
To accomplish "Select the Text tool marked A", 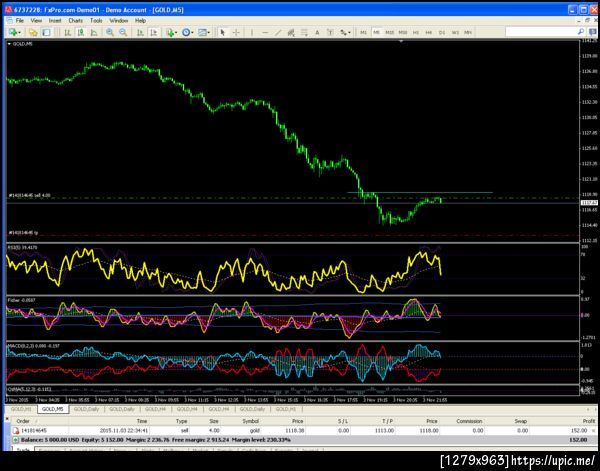I will [x=317, y=33].
